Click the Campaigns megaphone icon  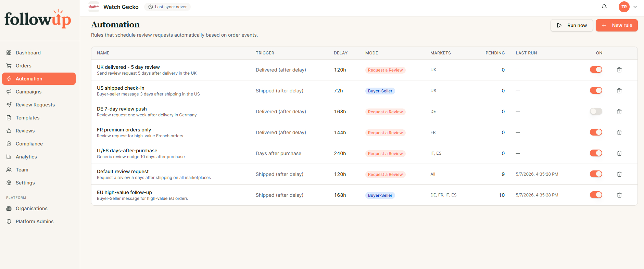(9, 92)
